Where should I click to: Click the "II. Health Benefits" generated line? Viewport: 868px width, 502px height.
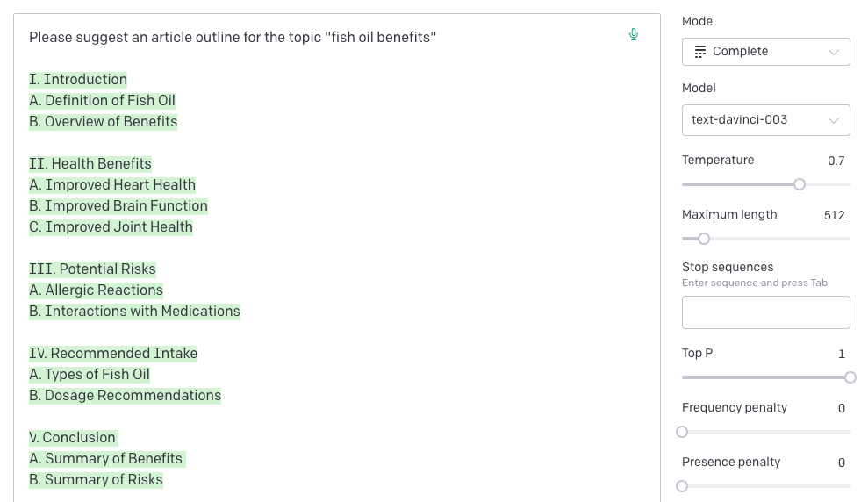coord(90,164)
